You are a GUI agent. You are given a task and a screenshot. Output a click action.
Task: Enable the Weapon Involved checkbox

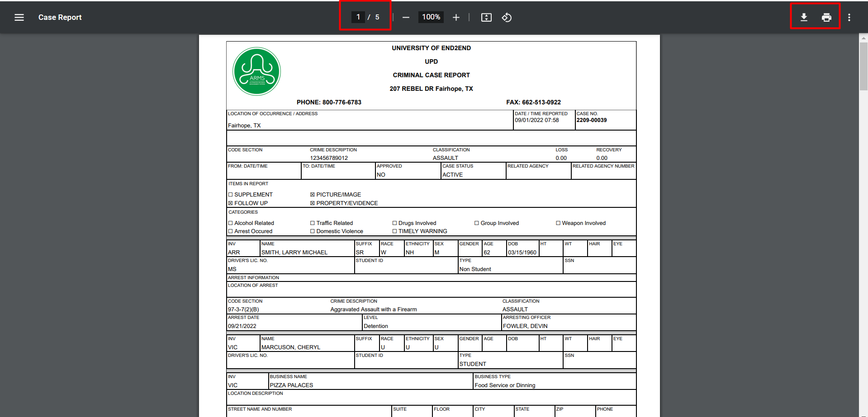coord(558,223)
